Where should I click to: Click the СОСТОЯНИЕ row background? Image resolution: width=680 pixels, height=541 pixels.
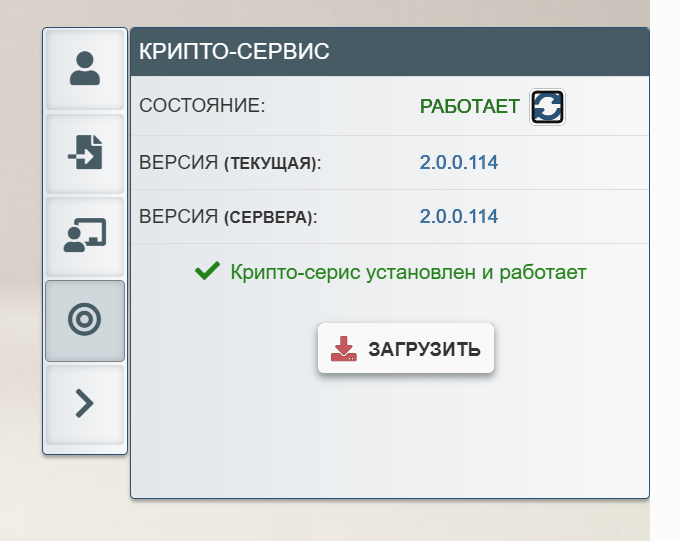340,107
